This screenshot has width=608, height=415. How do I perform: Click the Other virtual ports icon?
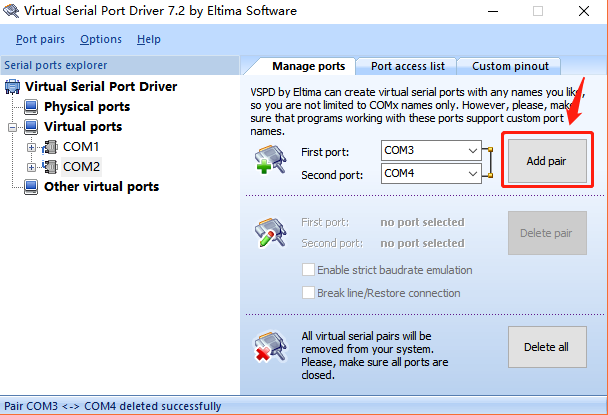[31, 186]
